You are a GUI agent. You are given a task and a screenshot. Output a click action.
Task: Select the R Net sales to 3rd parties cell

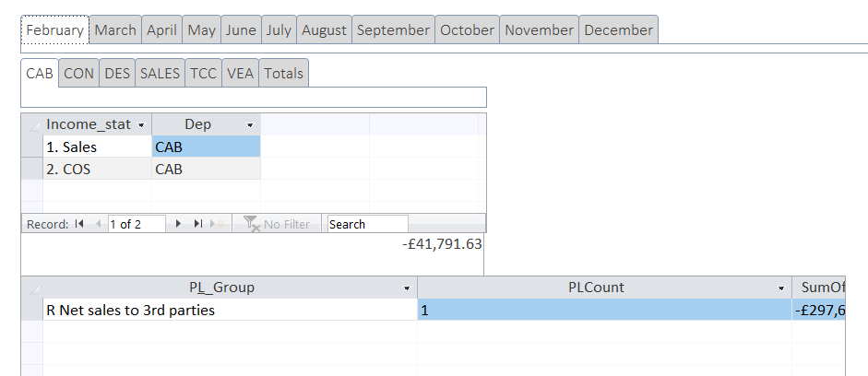click(x=229, y=311)
